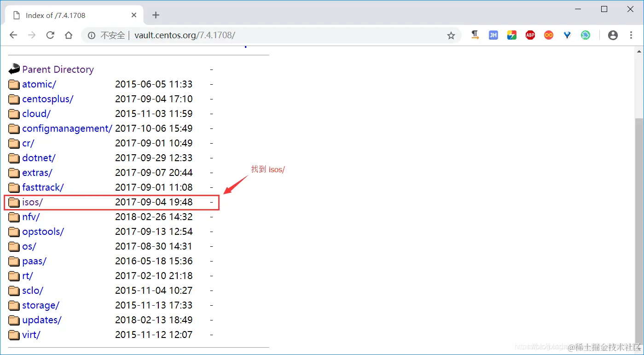Click the date 2017-10-06 15:49
The height and width of the screenshot is (355, 644).
(154, 128)
